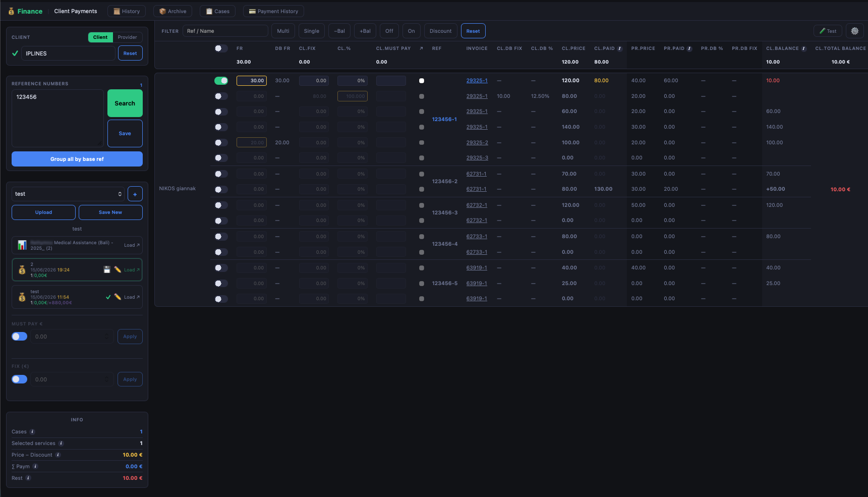Viewport: 868px width, 497px height.
Task: Click the CL.BALANCE column info icon
Action: [x=804, y=48]
